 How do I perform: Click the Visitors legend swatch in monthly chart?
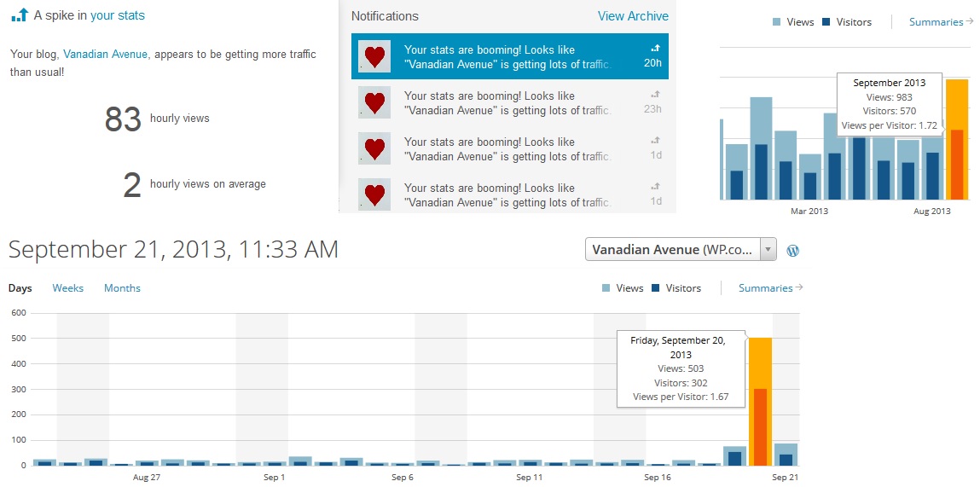click(827, 22)
